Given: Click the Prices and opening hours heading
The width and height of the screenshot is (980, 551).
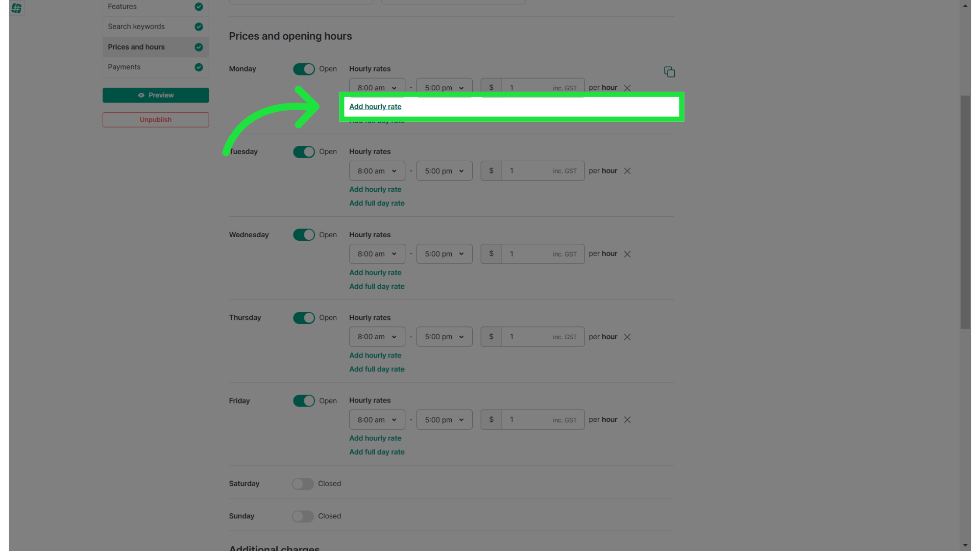Looking at the screenshot, I should 290,36.
